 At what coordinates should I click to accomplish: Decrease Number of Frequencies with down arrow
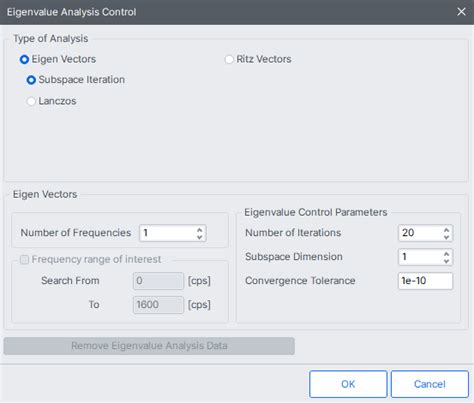pos(199,237)
